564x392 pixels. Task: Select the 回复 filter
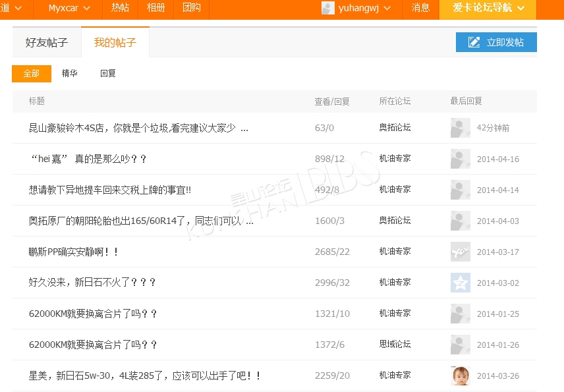coord(108,73)
